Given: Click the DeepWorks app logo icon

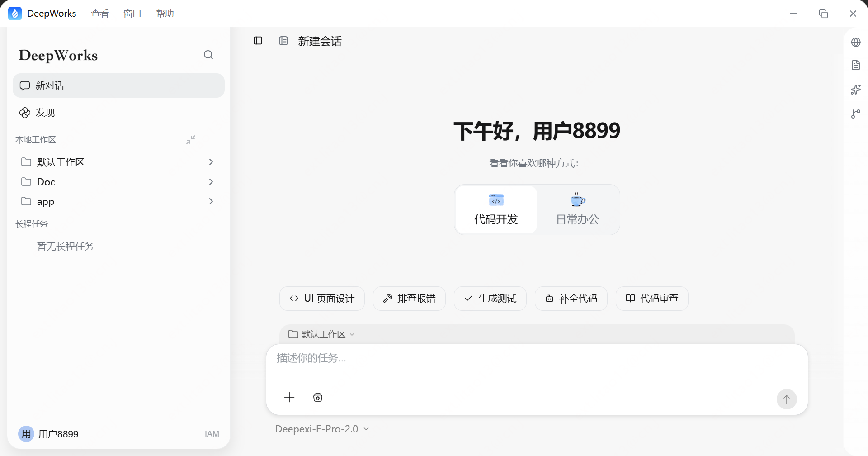Looking at the screenshot, I should pos(15,14).
